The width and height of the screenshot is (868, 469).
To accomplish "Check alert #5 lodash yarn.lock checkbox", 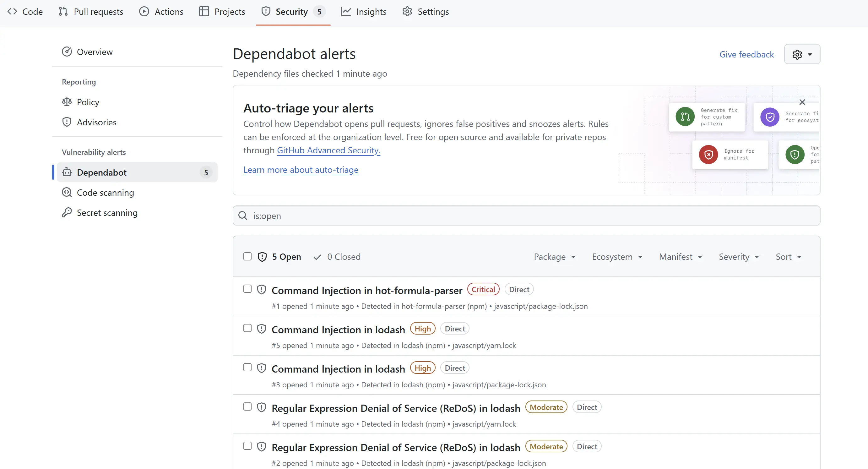I will click(247, 328).
